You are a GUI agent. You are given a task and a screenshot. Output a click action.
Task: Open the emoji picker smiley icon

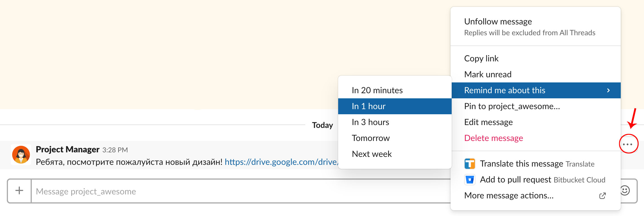point(625,190)
